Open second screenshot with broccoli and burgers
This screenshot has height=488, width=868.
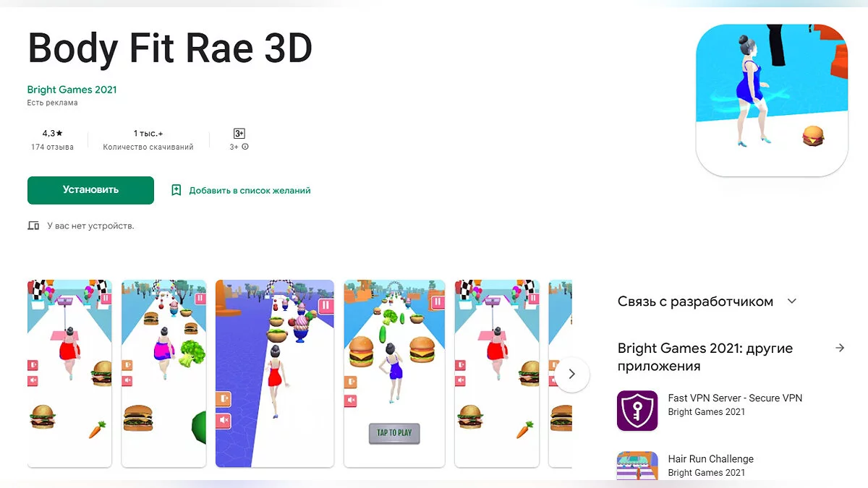[163, 373]
